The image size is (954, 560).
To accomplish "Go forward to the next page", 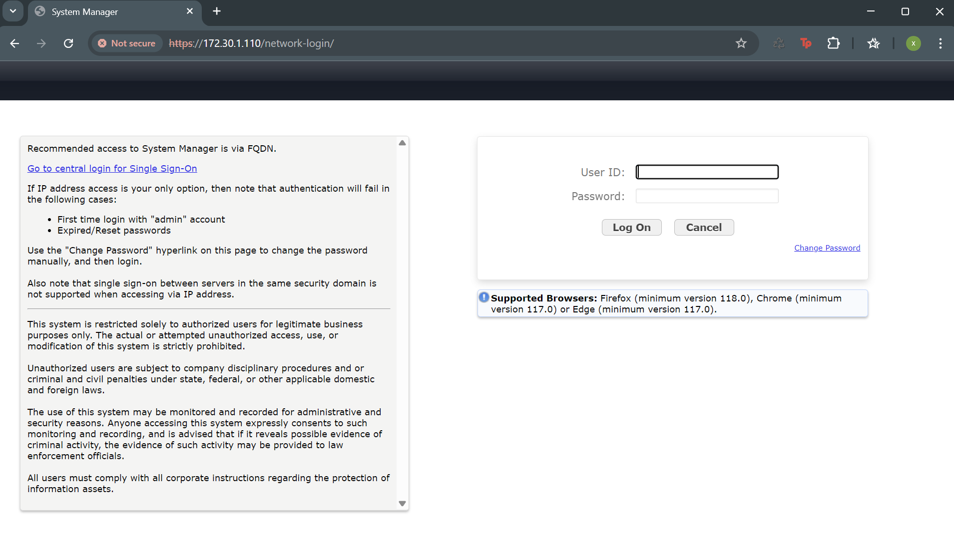I will (41, 43).
